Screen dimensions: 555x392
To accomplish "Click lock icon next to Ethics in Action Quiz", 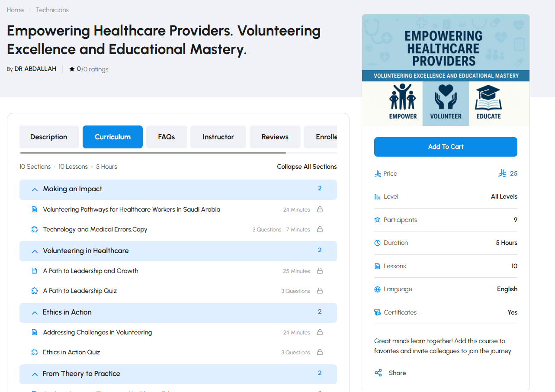I will click(x=320, y=352).
